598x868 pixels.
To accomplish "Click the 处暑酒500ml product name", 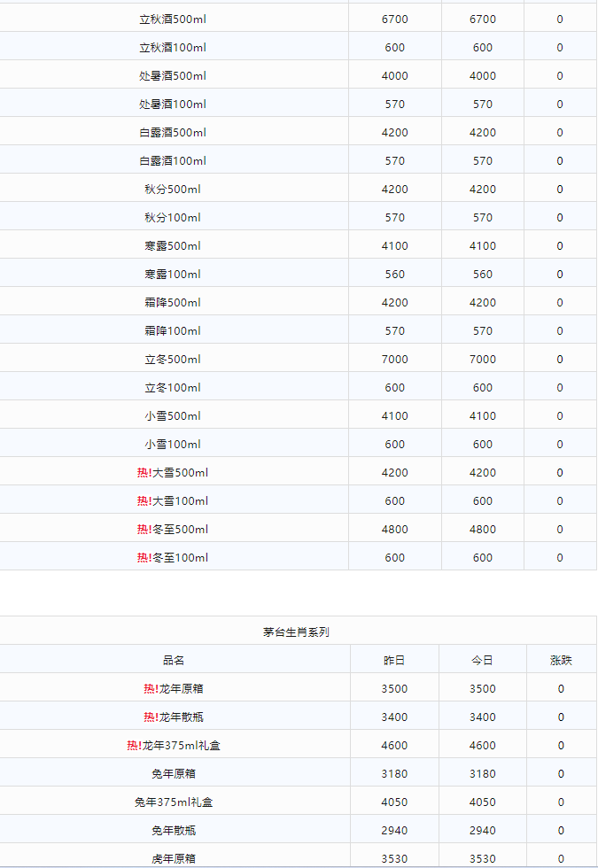I will tap(173, 76).
